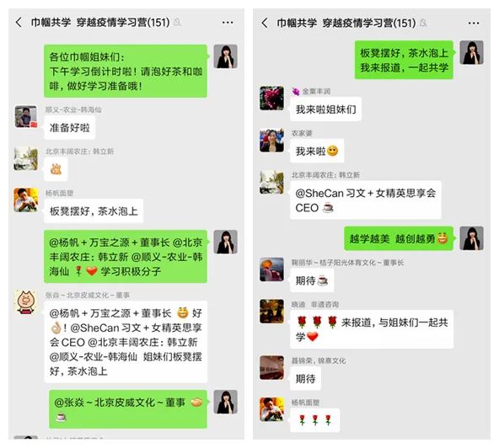Tap green message 越学越美 越创越勇

pos(399,238)
